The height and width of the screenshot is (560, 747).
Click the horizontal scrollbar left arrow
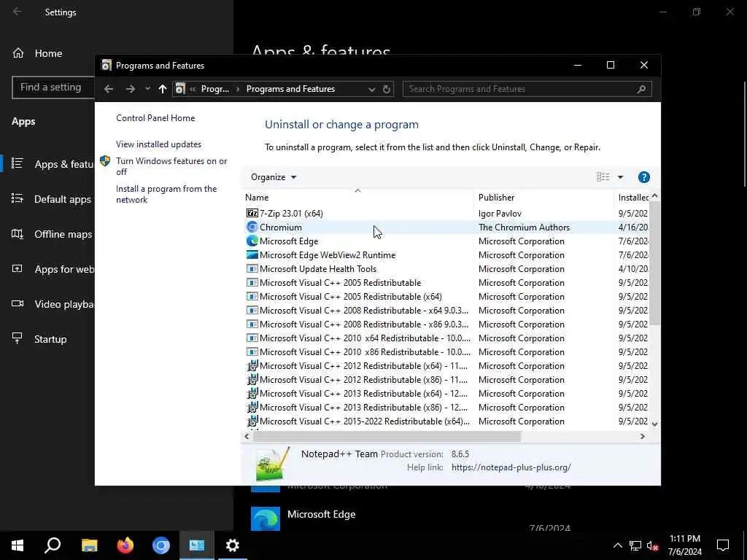[247, 436]
